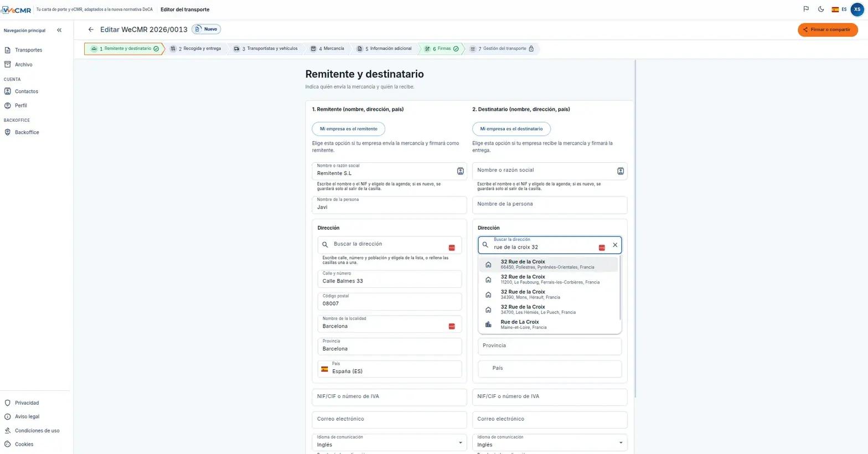The image size is (868, 454).
Task: Go back with the arrow icon
Action: click(91, 29)
